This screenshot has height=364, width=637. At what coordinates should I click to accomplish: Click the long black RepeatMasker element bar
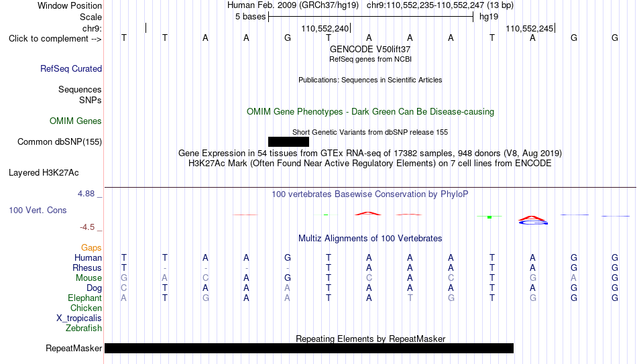(x=309, y=348)
